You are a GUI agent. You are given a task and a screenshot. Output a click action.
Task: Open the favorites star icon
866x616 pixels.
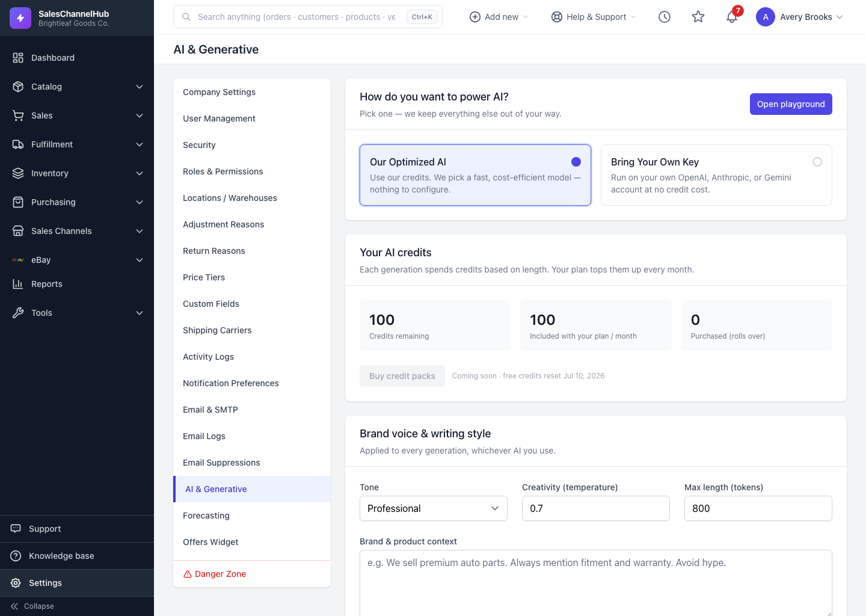tap(698, 17)
